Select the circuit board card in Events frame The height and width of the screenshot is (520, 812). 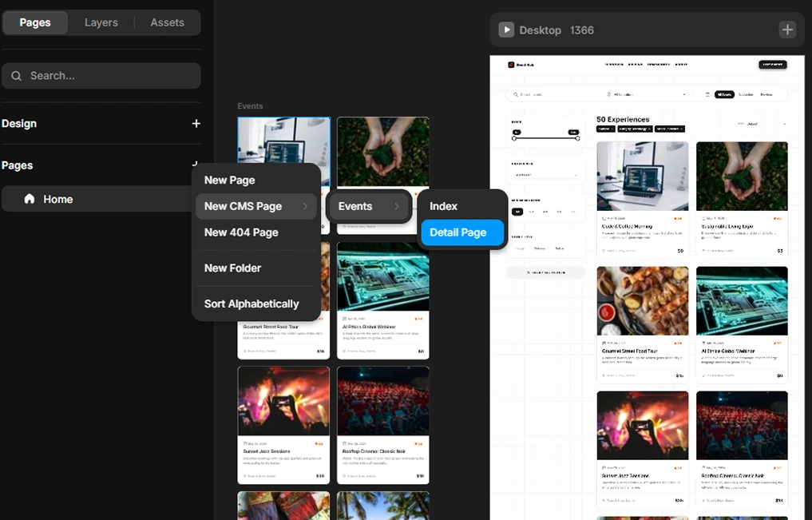click(x=382, y=300)
